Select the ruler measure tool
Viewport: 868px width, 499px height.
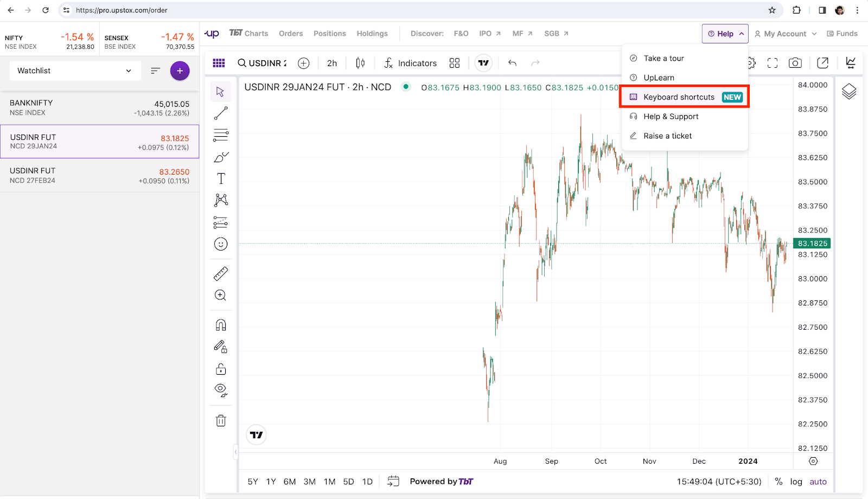(x=221, y=273)
